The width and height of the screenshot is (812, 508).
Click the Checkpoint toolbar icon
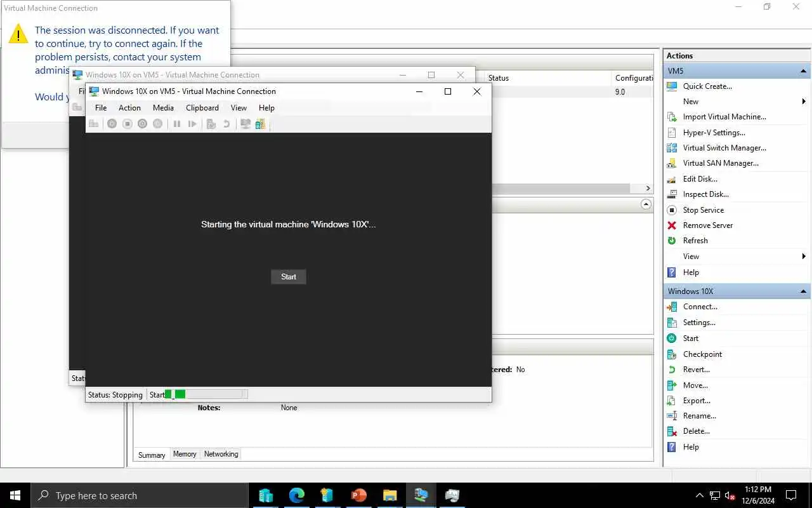click(212, 124)
